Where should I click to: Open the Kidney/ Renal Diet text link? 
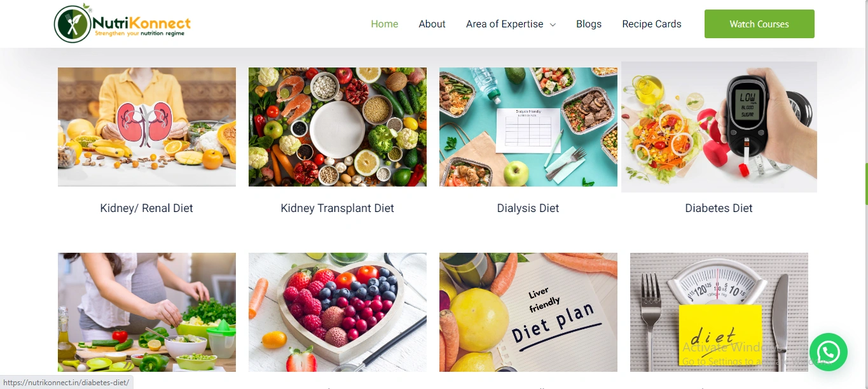[147, 208]
